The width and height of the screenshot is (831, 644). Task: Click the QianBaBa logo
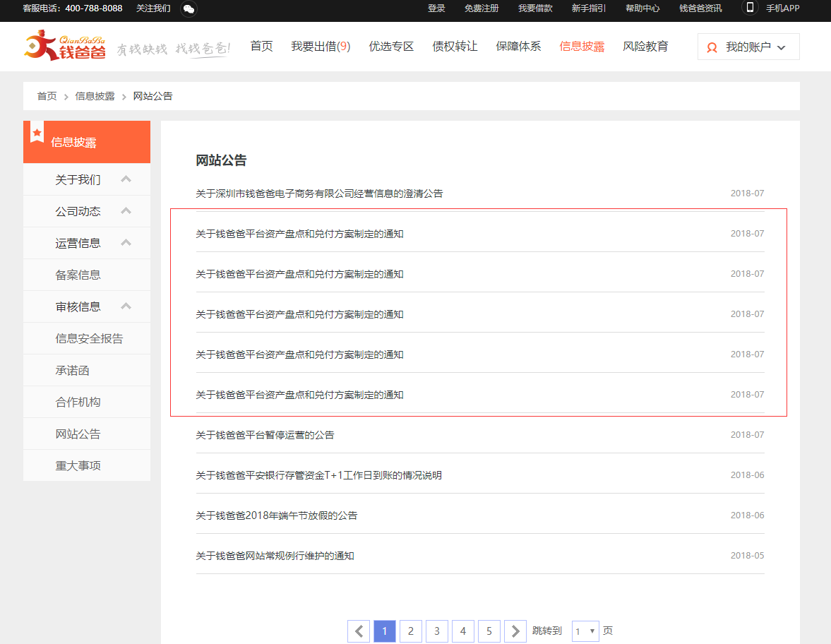click(x=65, y=46)
